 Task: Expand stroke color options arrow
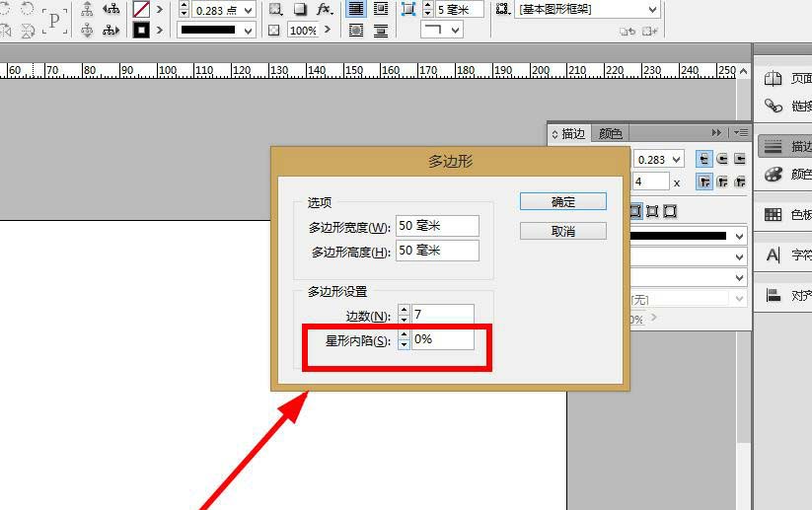160,30
